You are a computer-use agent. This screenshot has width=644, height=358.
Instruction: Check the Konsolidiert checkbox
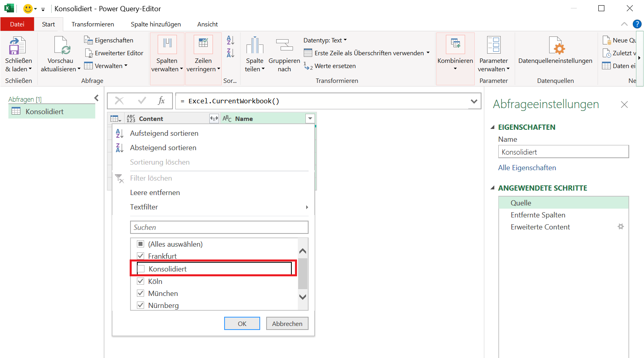141,269
